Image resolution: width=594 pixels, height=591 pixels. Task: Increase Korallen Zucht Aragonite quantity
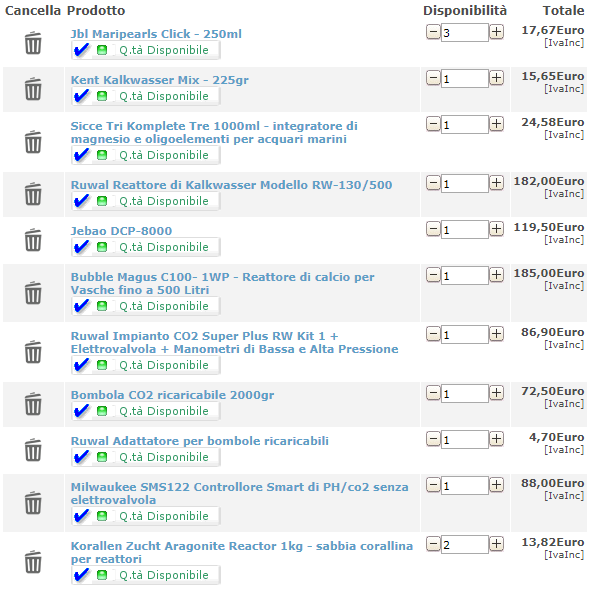click(x=496, y=544)
